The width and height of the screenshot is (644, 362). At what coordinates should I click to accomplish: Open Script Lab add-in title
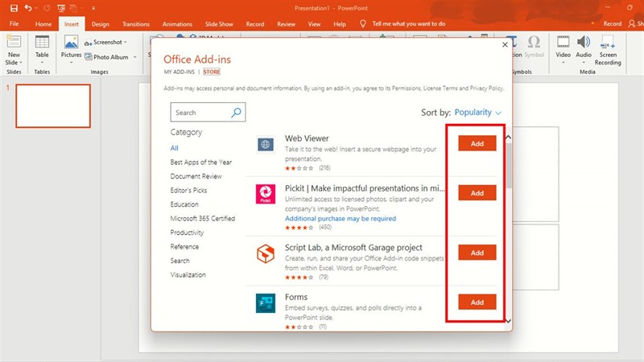tap(353, 248)
